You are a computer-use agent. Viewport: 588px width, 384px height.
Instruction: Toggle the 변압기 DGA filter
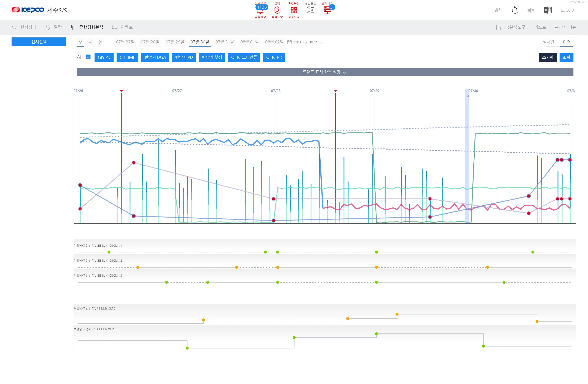[x=155, y=57]
